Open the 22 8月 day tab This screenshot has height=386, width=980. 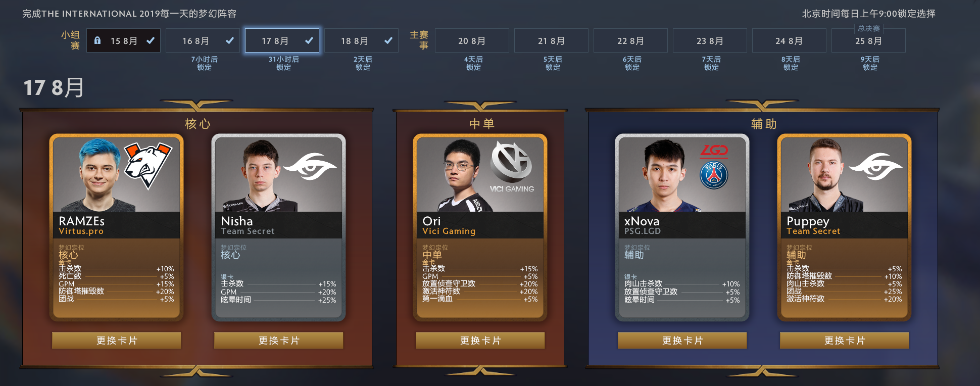click(630, 40)
